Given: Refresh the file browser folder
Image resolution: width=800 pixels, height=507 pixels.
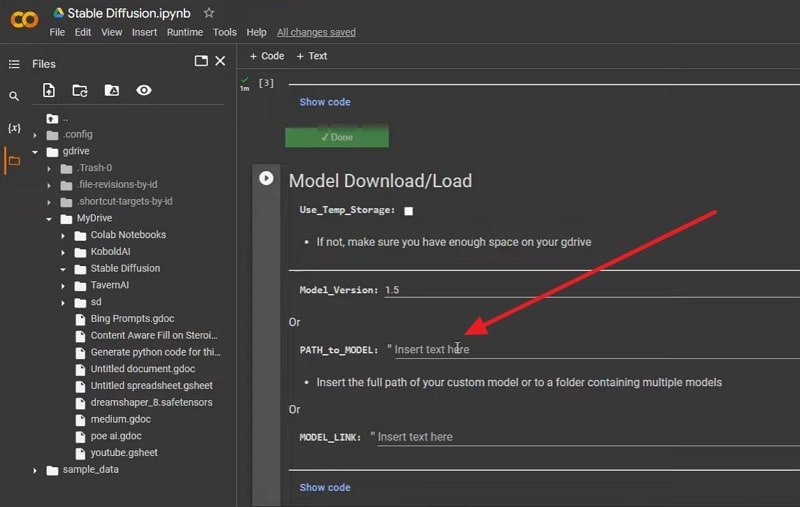Looking at the screenshot, I should pos(80,90).
